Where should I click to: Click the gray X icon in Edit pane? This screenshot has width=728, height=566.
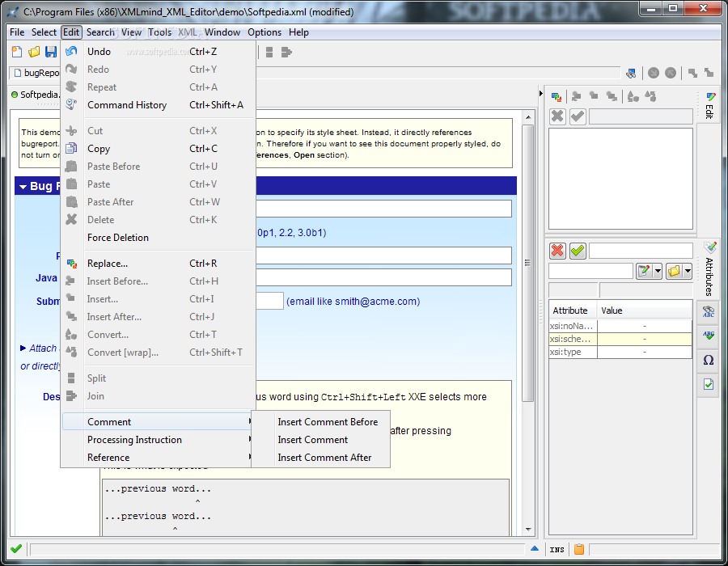pyautogui.click(x=557, y=116)
